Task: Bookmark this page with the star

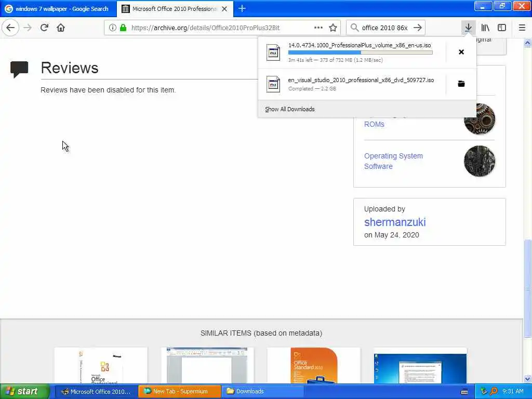Action: click(x=333, y=28)
